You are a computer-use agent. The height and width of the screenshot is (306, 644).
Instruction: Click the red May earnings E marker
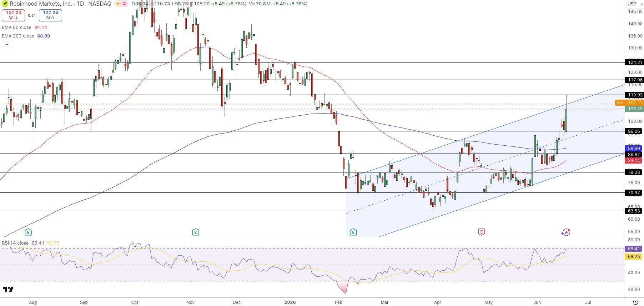pos(481,232)
